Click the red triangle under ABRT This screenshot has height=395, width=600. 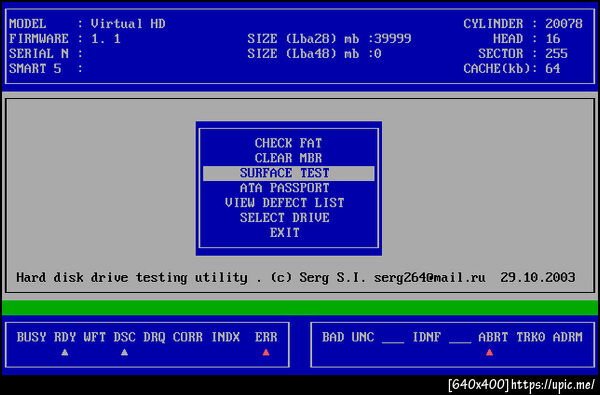489,352
